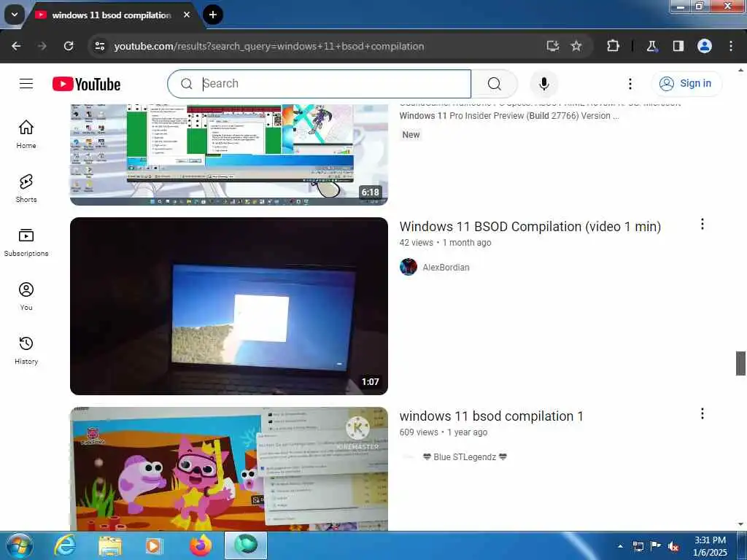The width and height of the screenshot is (747, 560).
Task: Visit the AlexBordian channel name
Action: coord(446,268)
